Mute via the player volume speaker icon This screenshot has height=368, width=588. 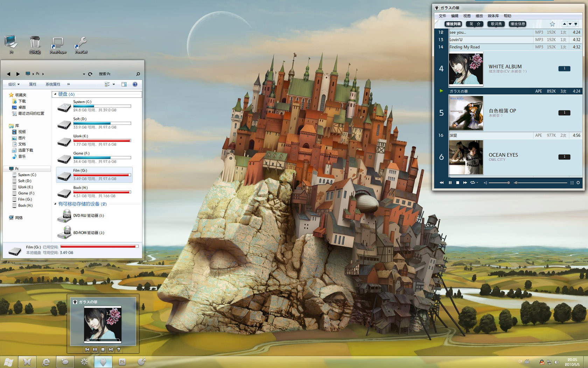point(485,183)
